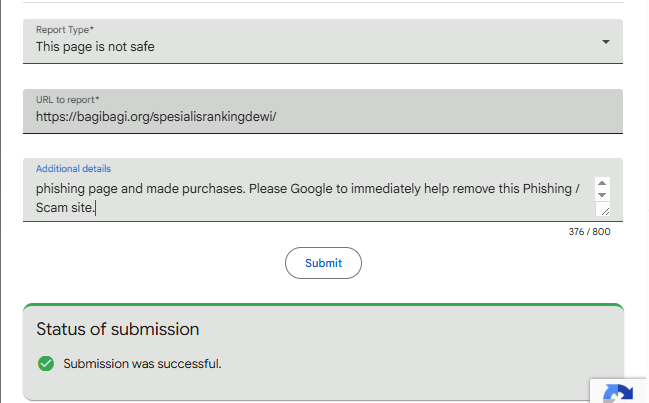
Task: Click the "URL to report*" label
Action: (x=67, y=101)
